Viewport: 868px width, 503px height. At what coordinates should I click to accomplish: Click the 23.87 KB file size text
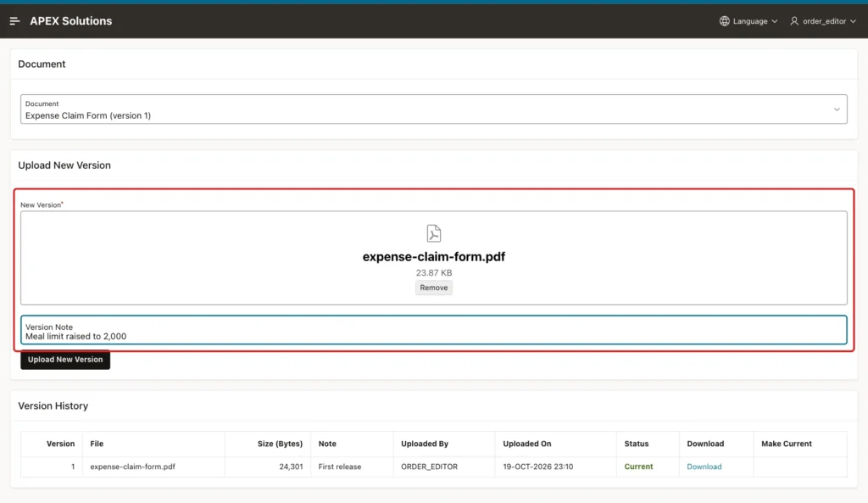(434, 272)
